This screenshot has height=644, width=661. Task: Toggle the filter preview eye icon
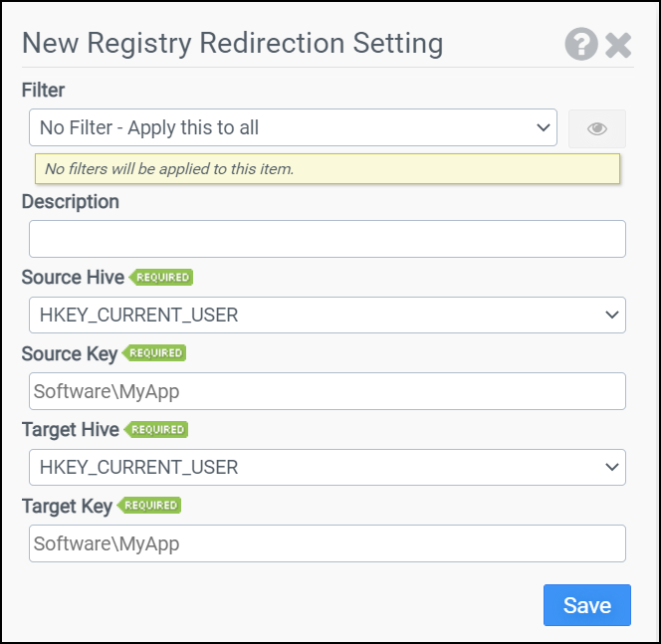[597, 128]
